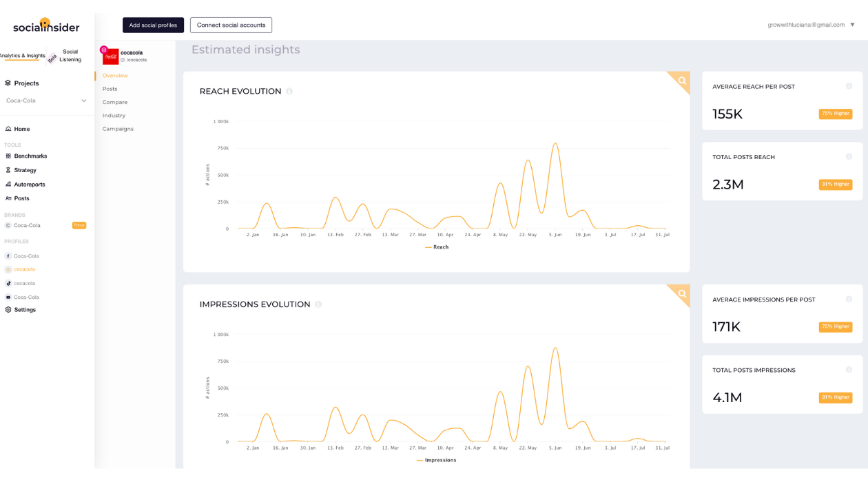The width and height of the screenshot is (868, 482).
Task: Click the Projects layers icon
Action: (8, 83)
